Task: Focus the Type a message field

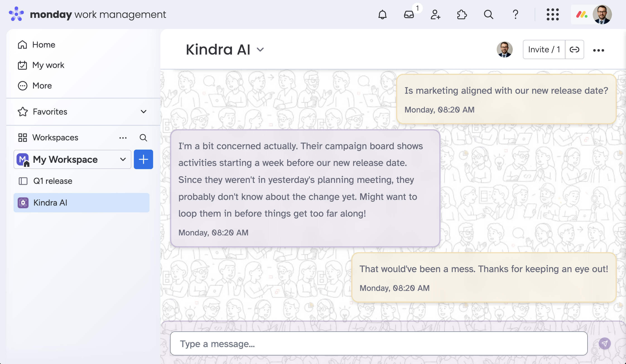Action: click(x=378, y=343)
